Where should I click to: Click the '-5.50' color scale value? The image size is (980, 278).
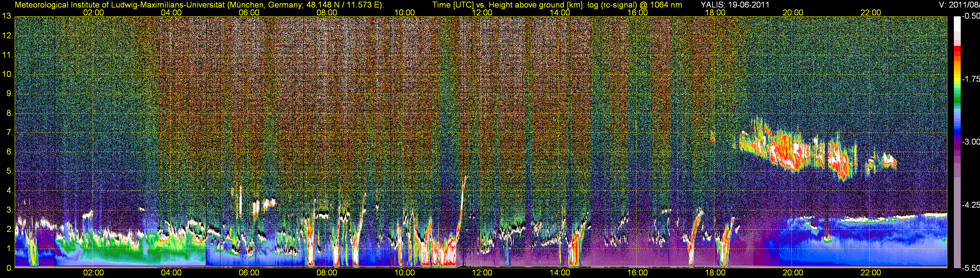point(971,268)
